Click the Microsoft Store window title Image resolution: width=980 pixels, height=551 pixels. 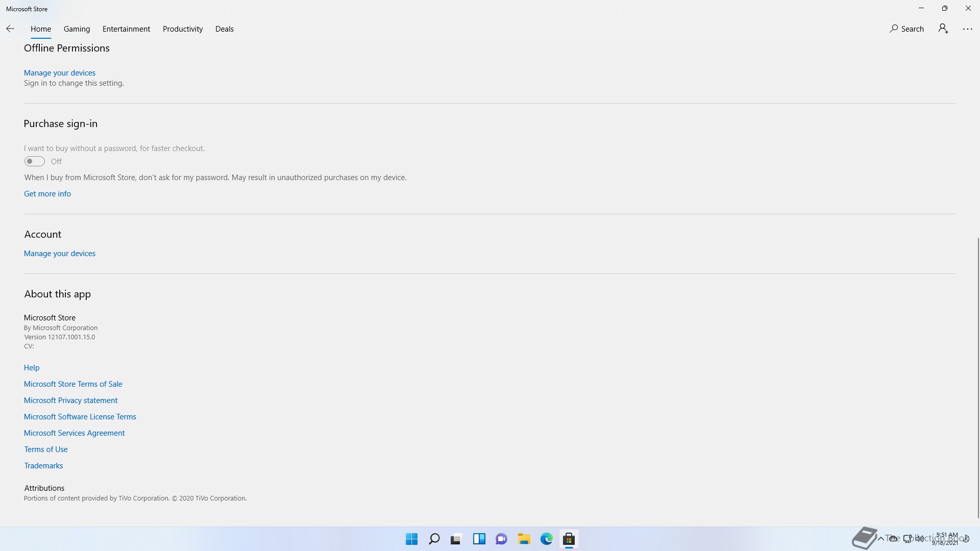(x=27, y=9)
